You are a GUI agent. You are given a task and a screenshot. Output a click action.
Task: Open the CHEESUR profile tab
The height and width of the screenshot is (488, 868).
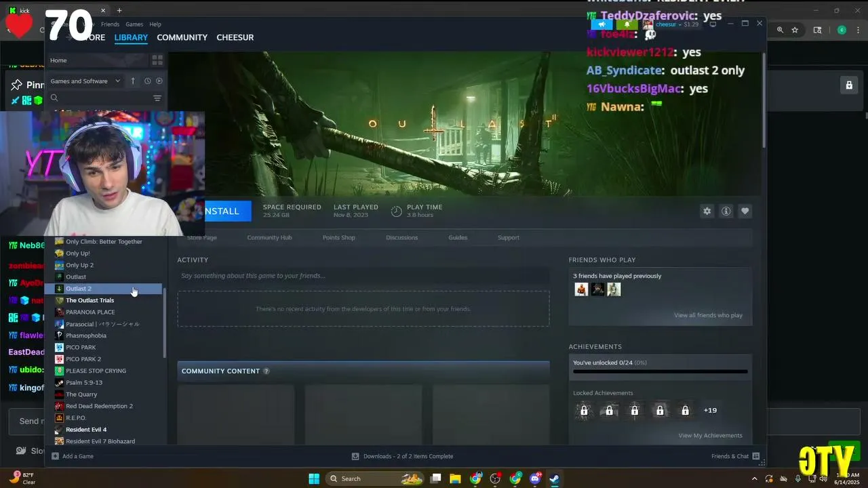click(235, 37)
